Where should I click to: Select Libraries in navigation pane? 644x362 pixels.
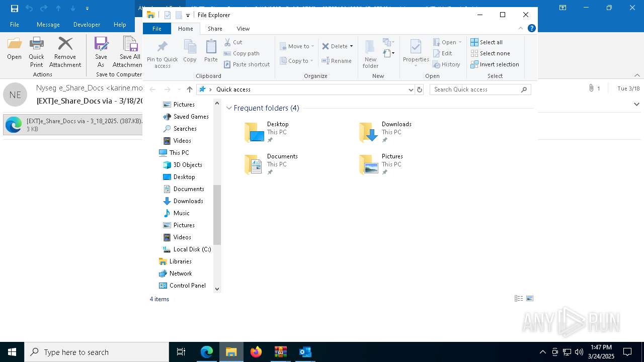tap(175, 261)
